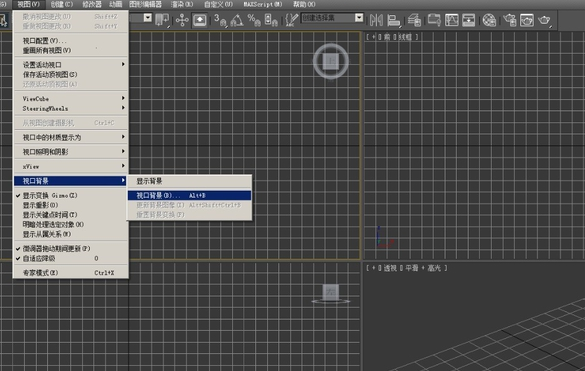This screenshot has width=585, height=371.
Task: Toggle the Spinner Snap icon
Action: pos(271,20)
